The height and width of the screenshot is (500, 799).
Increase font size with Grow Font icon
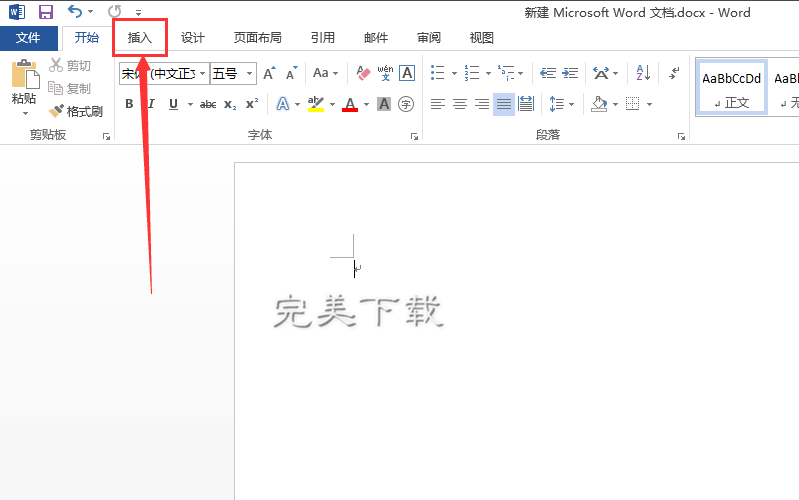click(270, 73)
